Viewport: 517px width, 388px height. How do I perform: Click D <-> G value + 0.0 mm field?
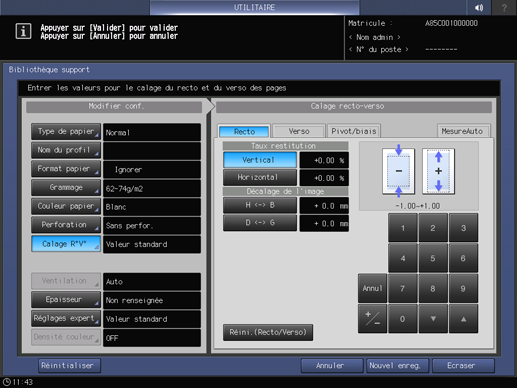pos(324,223)
